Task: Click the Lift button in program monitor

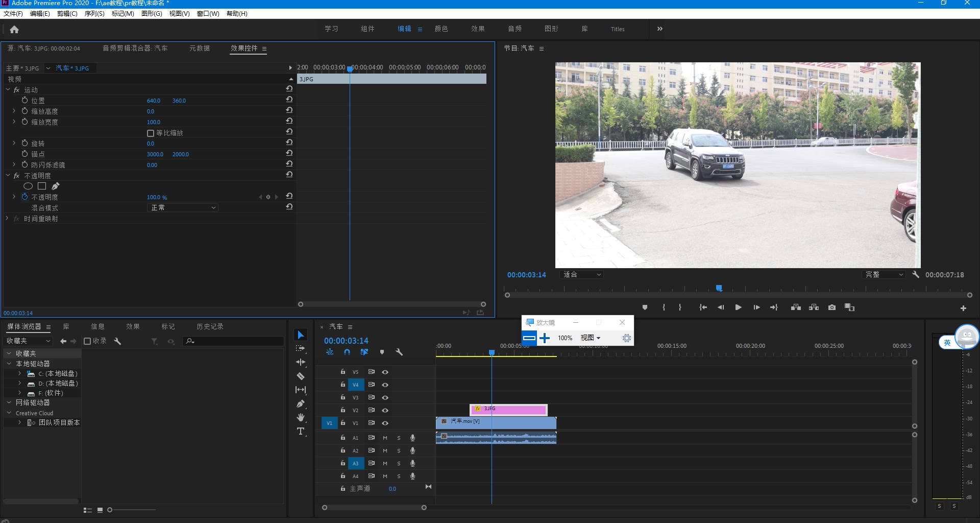Action: click(x=796, y=307)
